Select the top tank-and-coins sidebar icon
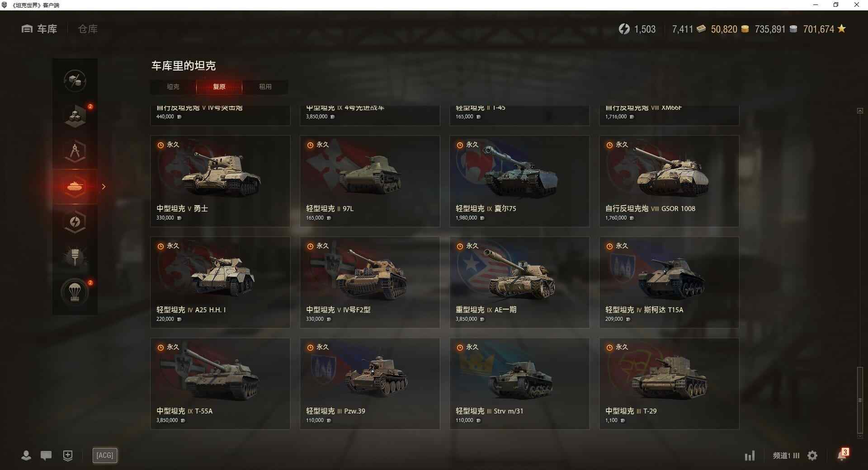Screen dimensions: 868x470 (x=75, y=81)
